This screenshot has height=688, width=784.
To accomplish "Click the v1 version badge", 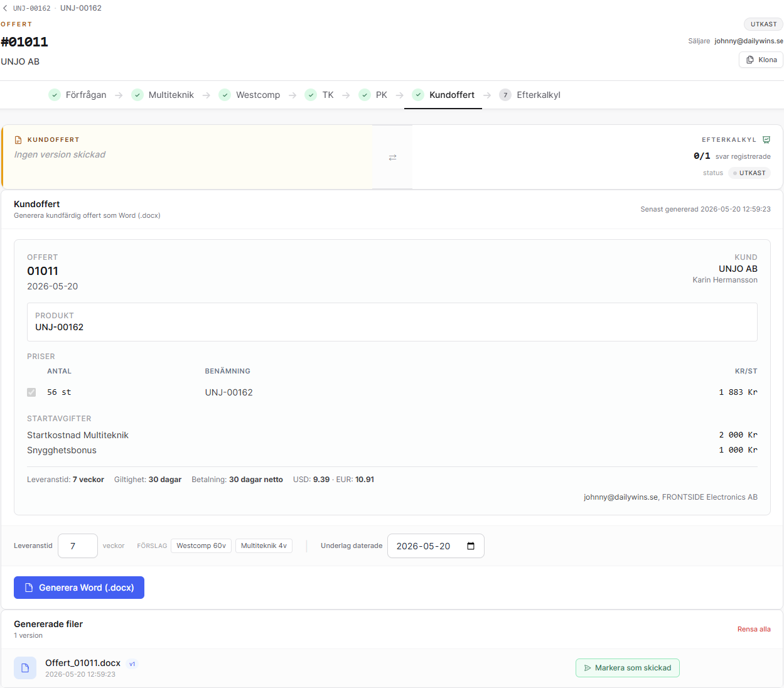I will 132,664.
